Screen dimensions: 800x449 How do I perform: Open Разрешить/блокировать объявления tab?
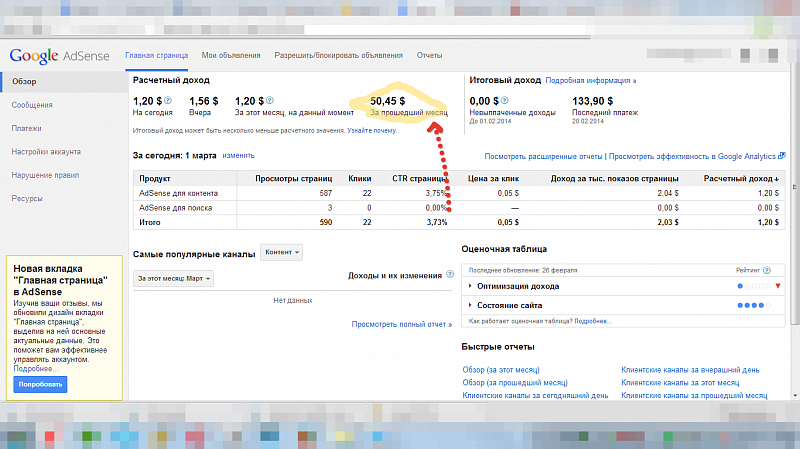338,55
